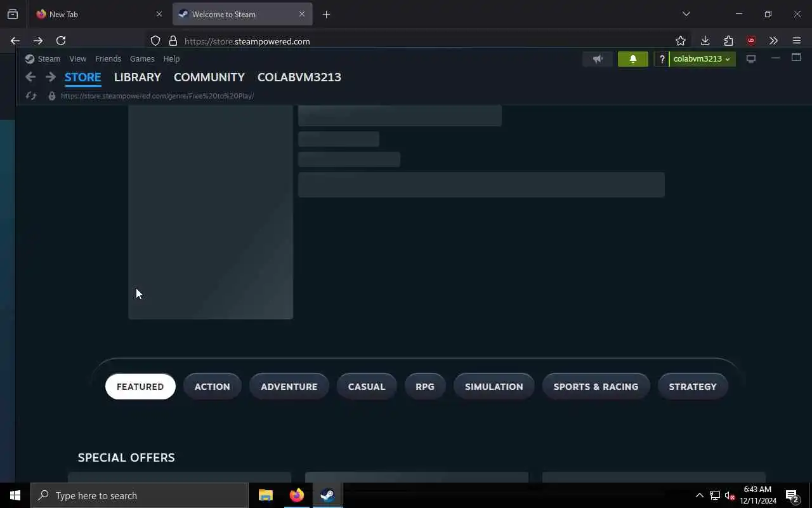Open the Friends menu
This screenshot has height=508, width=812.
(x=108, y=58)
